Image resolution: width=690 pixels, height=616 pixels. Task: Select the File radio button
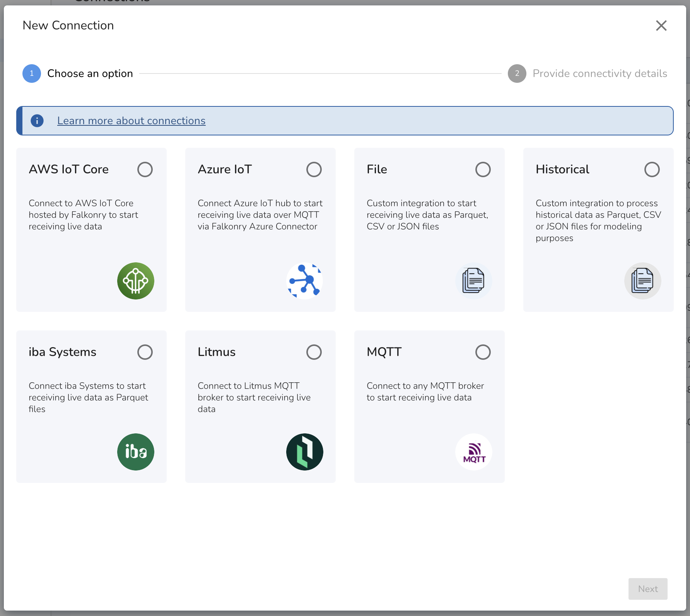[x=483, y=169]
